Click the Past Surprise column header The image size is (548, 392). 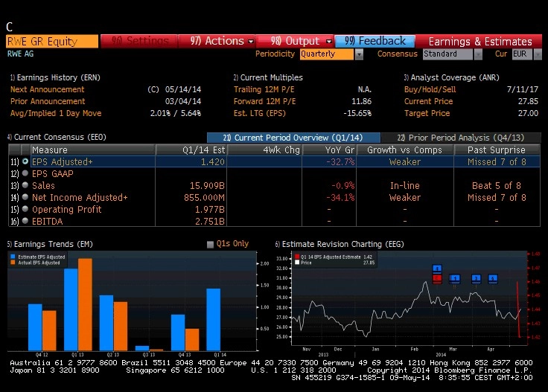click(497, 150)
